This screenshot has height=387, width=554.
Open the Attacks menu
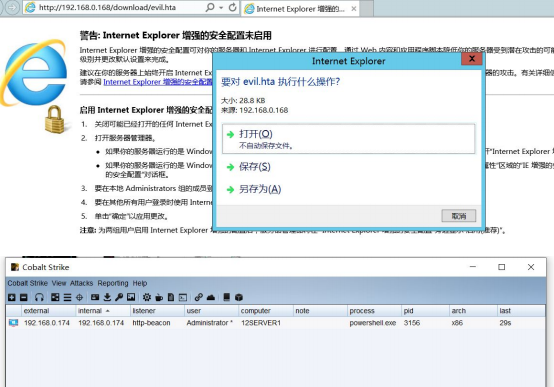[81, 283]
